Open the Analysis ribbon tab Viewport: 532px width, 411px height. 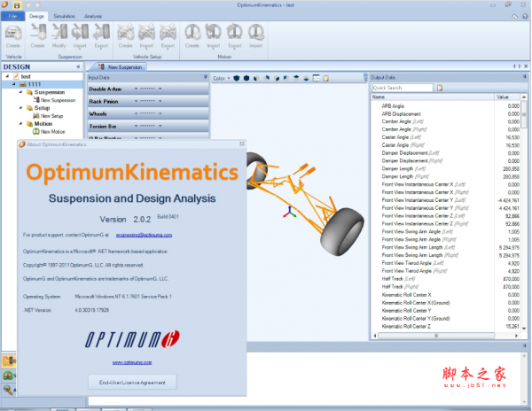(x=93, y=16)
